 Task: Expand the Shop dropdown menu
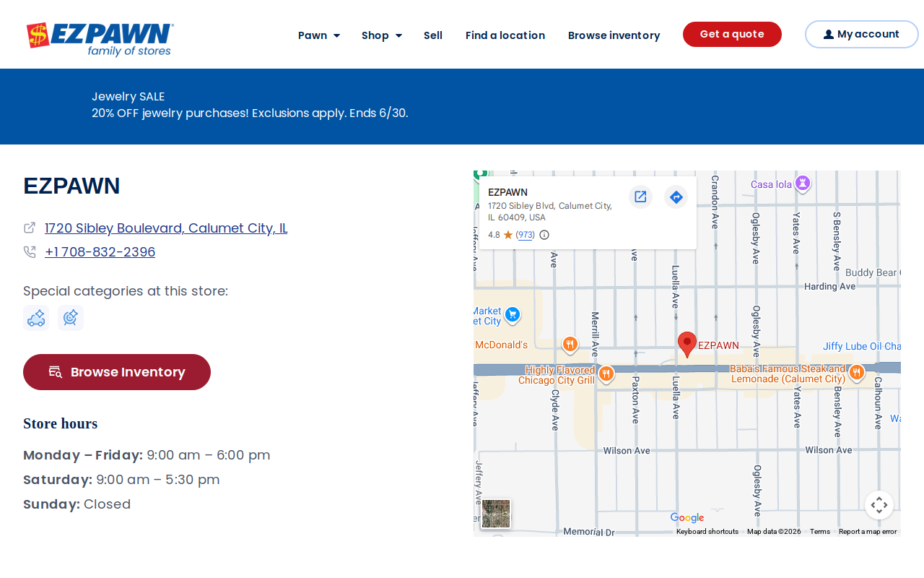(x=382, y=35)
